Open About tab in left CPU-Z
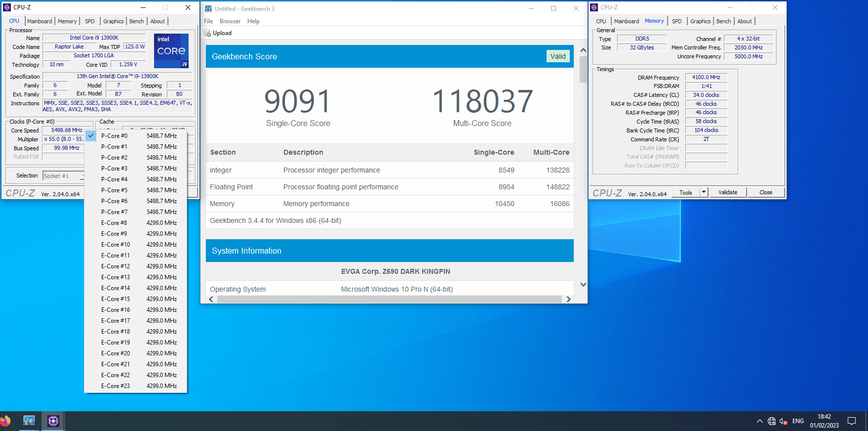 [158, 21]
